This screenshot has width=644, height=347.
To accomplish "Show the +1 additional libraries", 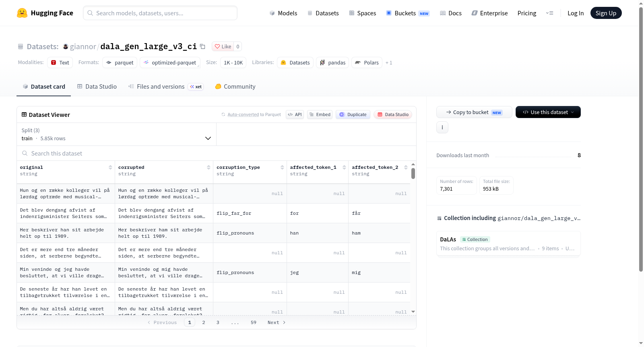I will pos(389,62).
